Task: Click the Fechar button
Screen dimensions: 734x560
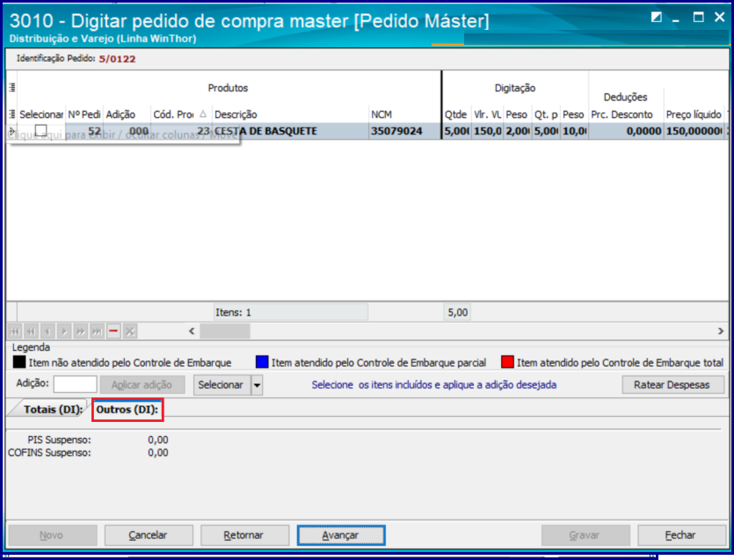Action: point(681,535)
